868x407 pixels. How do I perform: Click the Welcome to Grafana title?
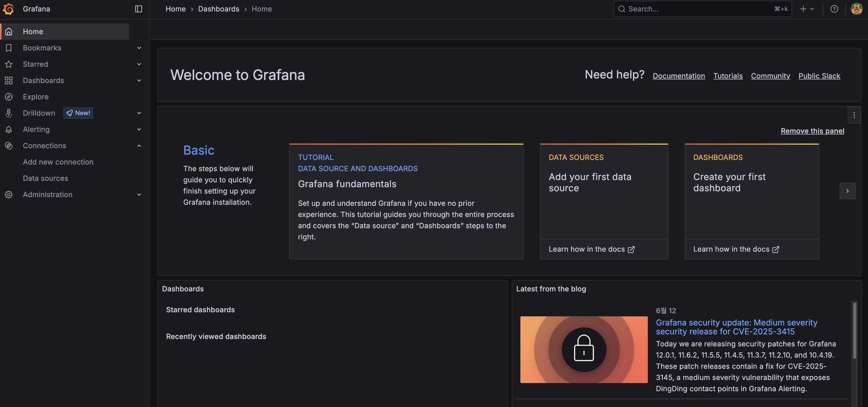[x=238, y=75]
